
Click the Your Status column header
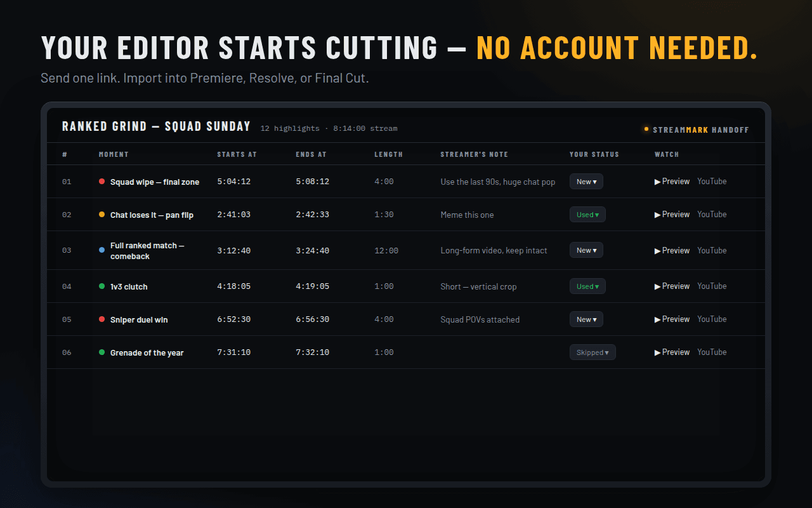tap(594, 154)
